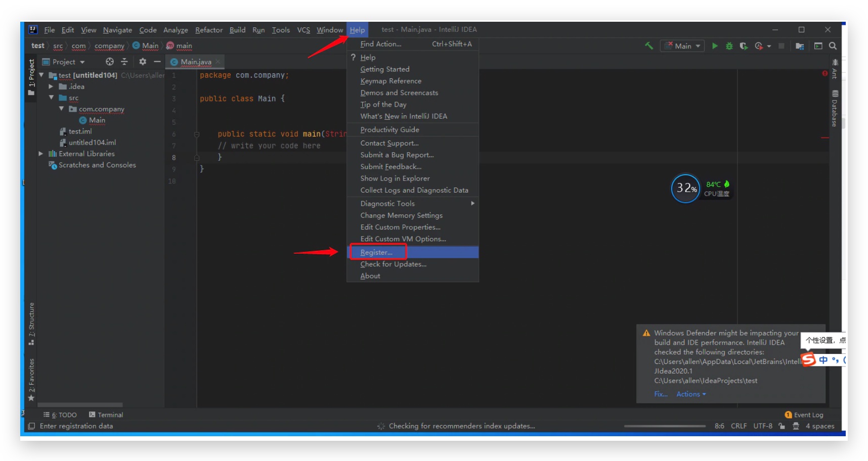This screenshot has height=461, width=868.
Task: Toggle the Ant tool window
Action: click(835, 69)
